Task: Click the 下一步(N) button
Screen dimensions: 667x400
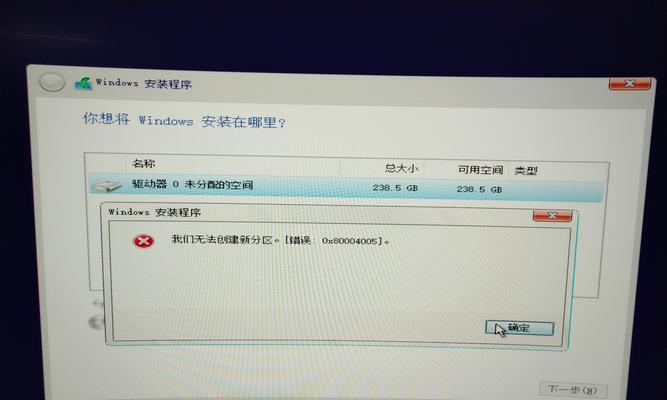Action: pyautogui.click(x=573, y=390)
